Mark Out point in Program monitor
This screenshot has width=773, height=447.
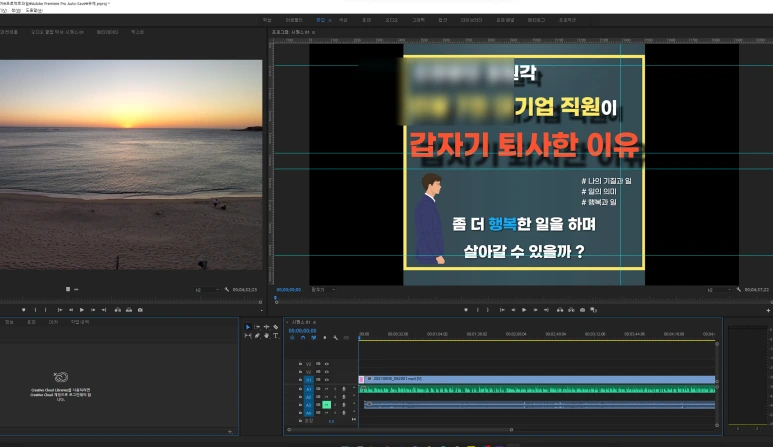[x=488, y=310]
